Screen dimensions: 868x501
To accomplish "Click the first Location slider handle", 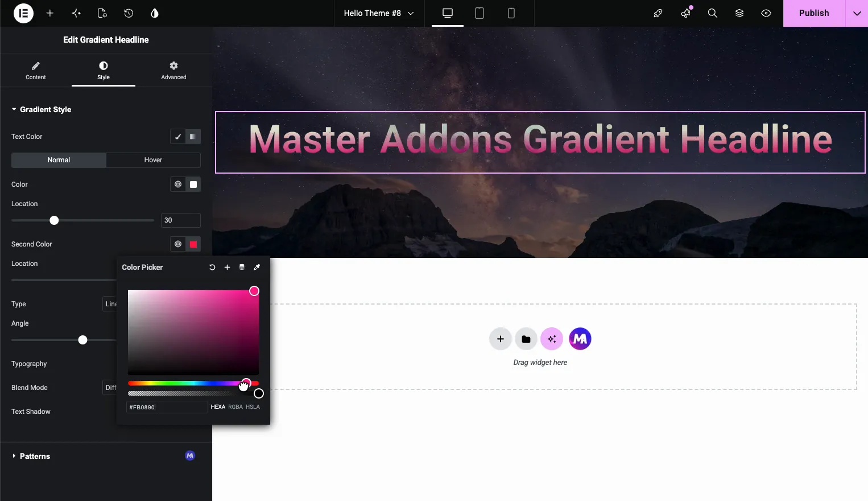I will 54,220.
